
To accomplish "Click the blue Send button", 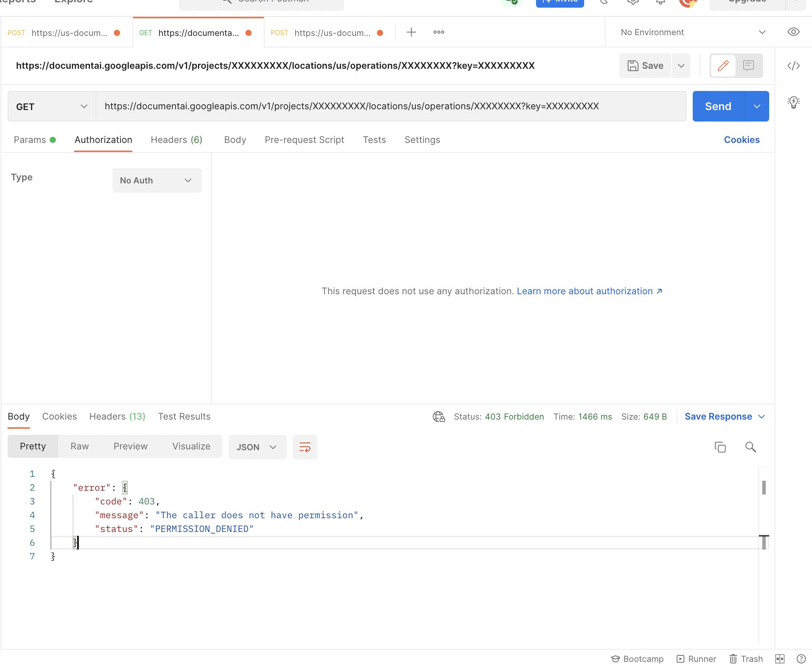I will coord(718,107).
